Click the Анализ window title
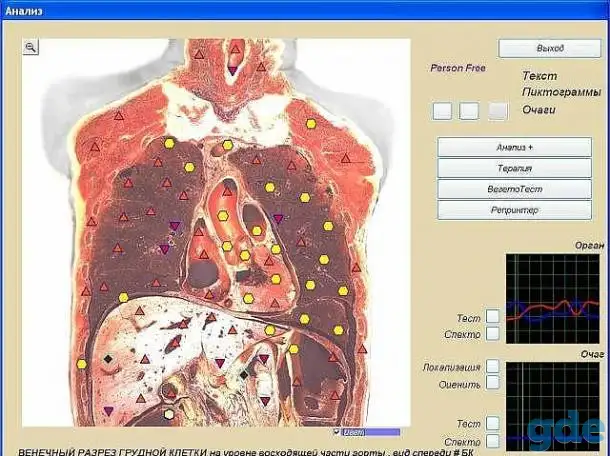This screenshot has width=610, height=456. [x=24, y=11]
